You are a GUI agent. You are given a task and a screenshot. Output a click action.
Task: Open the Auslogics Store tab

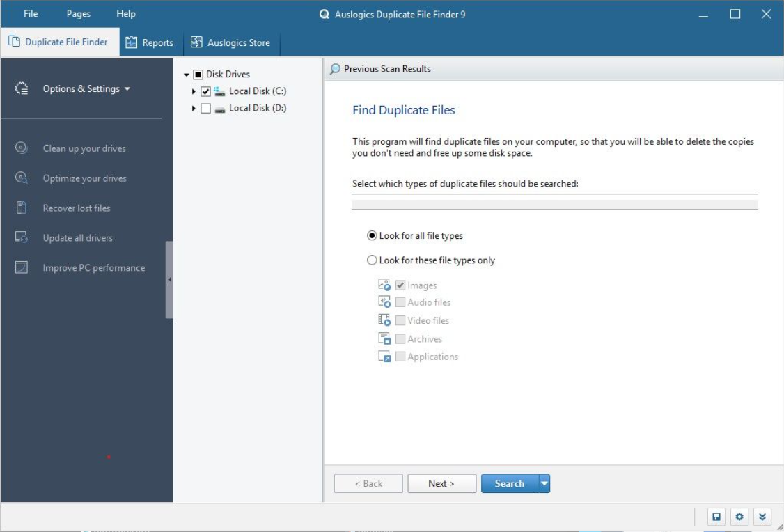tap(230, 42)
